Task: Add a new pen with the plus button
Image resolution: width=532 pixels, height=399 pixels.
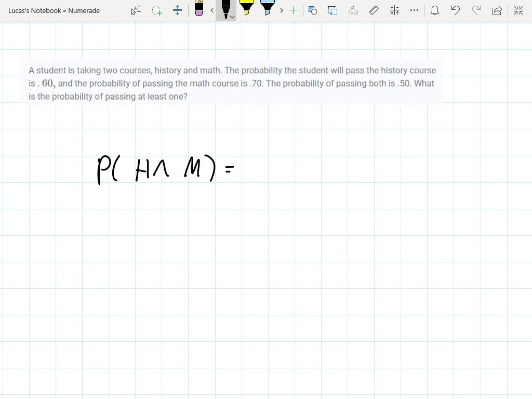Action: coord(293,10)
